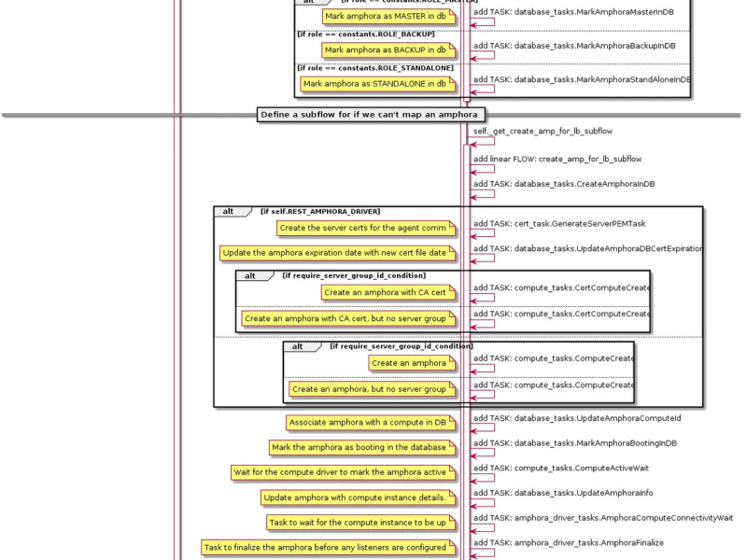Select the database_tasks.MarkAmphoraStandAloneInDB task label
The height and width of the screenshot is (560, 747).
(x=582, y=79)
